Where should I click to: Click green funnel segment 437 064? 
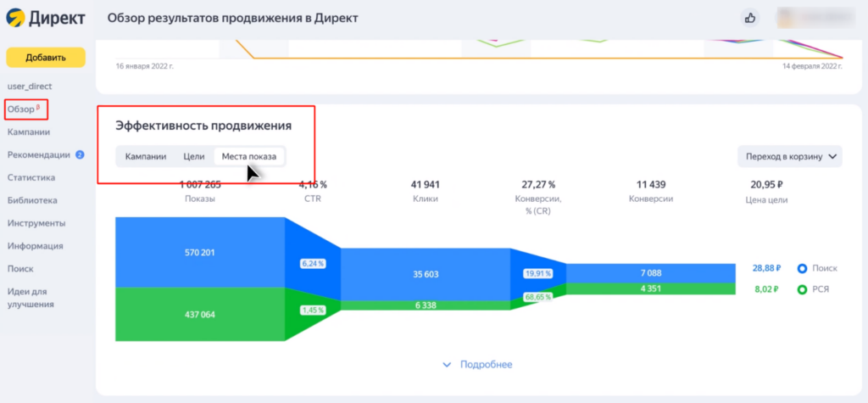(x=199, y=314)
